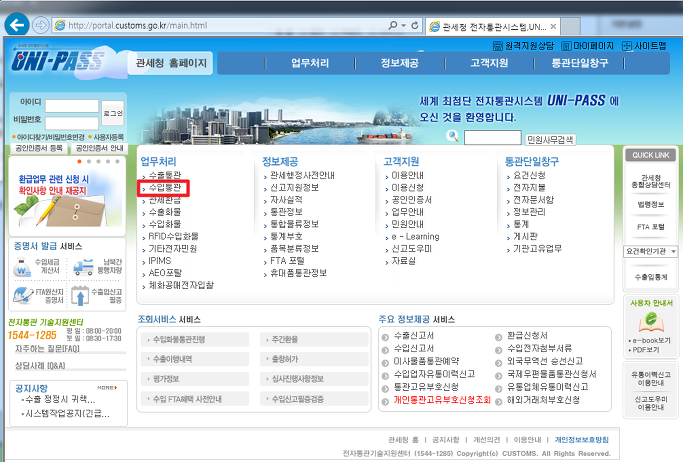Open the 수출신고서 link
The height and width of the screenshot is (462, 683).
click(x=414, y=336)
